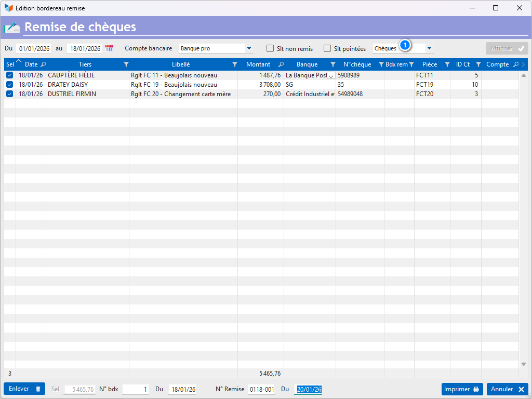Click search icon in Montant column
Image resolution: width=532 pixels, height=399 pixels.
(x=281, y=65)
